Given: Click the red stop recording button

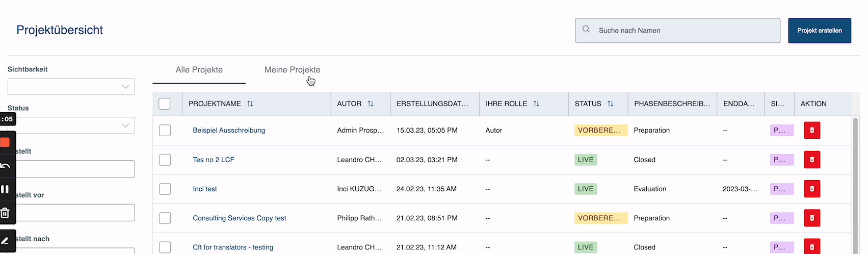Looking at the screenshot, I should [5, 142].
